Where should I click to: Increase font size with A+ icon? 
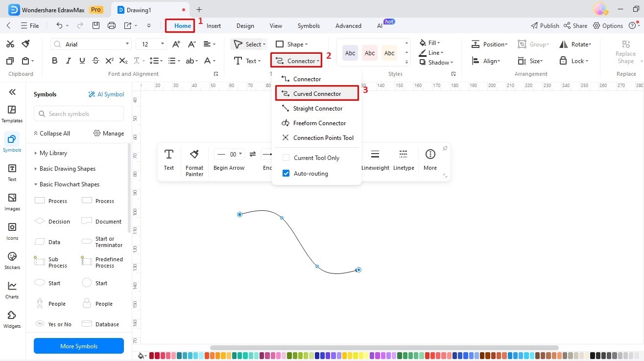[177, 44]
